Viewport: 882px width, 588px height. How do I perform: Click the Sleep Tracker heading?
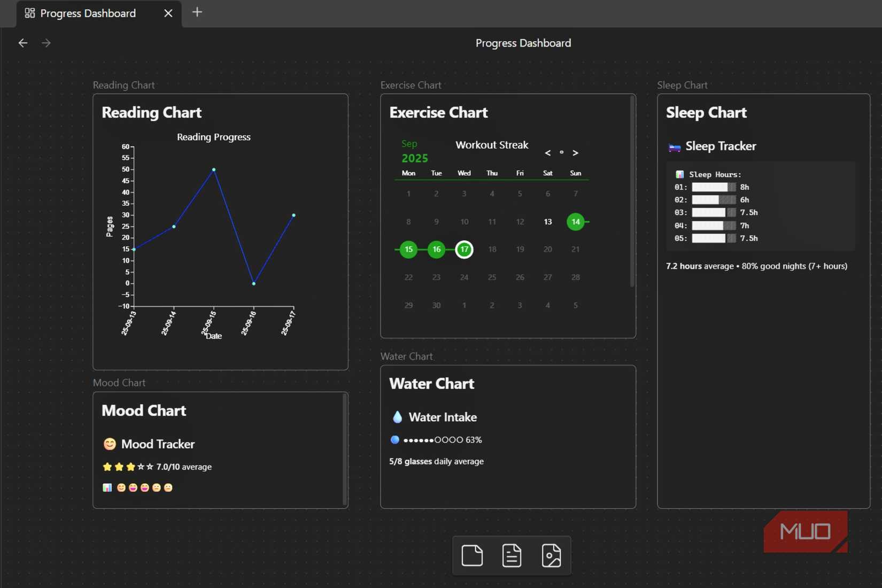[721, 146]
